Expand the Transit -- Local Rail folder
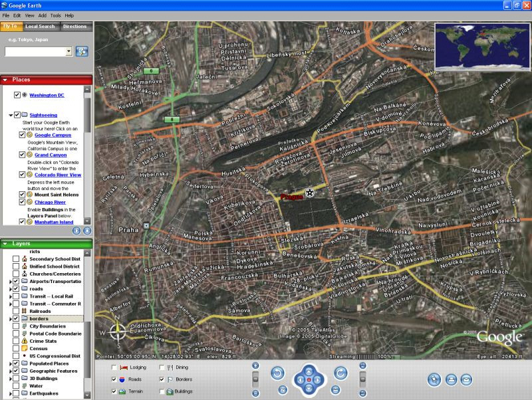 pos(11,296)
